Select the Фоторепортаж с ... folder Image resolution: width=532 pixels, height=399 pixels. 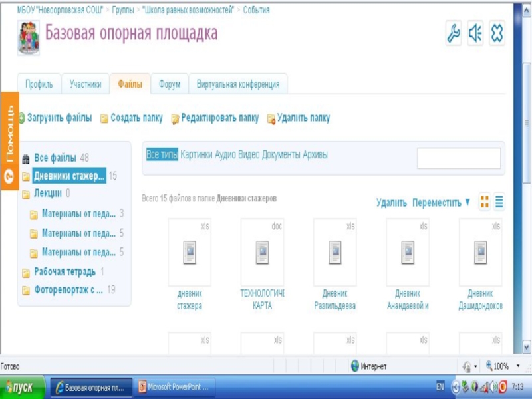coord(68,290)
